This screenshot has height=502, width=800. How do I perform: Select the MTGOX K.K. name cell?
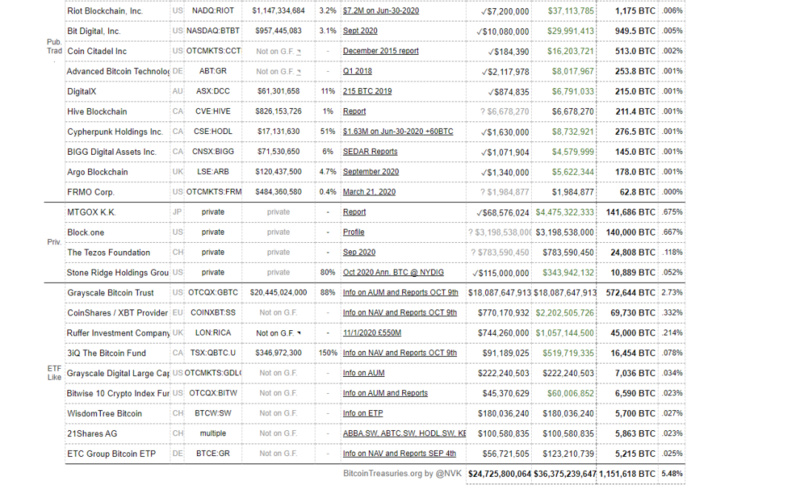(118, 212)
